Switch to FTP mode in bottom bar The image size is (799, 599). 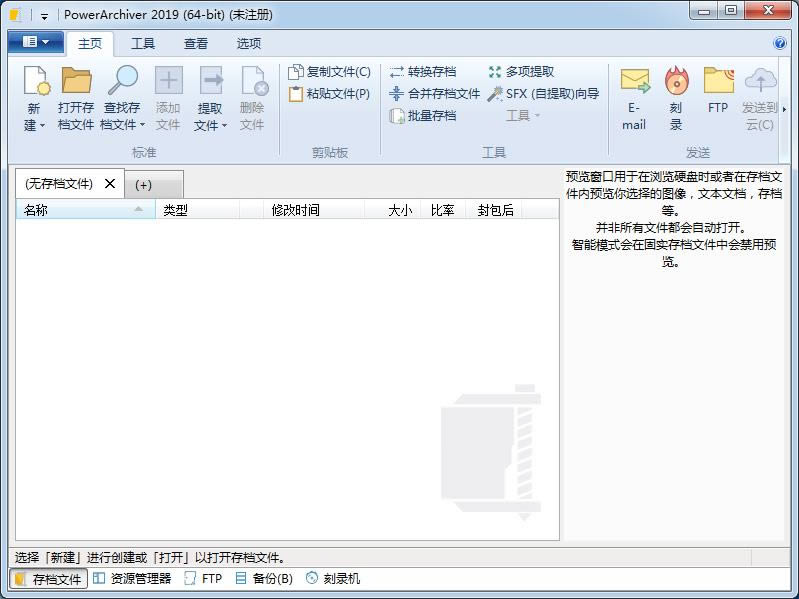(203, 579)
